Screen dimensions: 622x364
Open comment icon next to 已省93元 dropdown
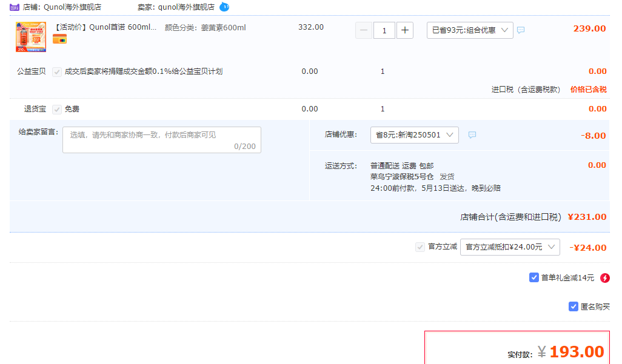coord(521,30)
